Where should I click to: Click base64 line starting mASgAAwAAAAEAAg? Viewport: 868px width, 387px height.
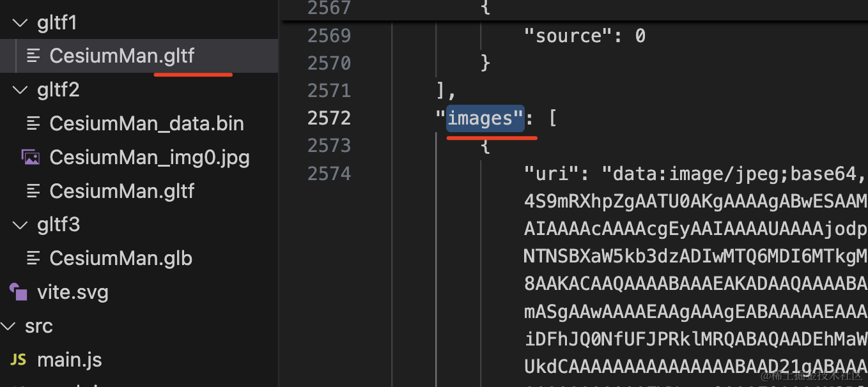[x=695, y=311]
